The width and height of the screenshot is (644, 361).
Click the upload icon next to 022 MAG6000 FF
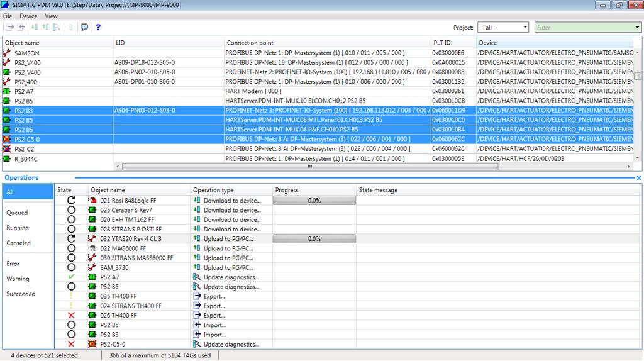pos(197,248)
